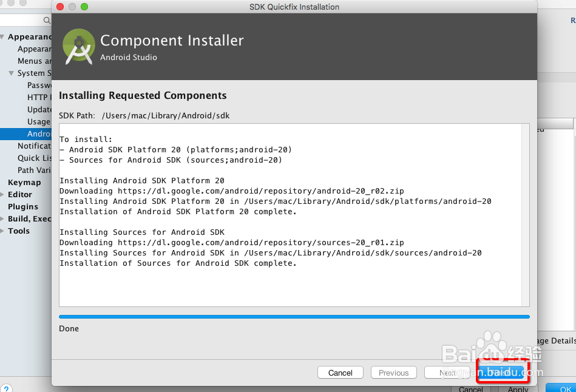Screen dimensions: 576x392
Task: Click the installation progress bar
Action: coord(294,317)
